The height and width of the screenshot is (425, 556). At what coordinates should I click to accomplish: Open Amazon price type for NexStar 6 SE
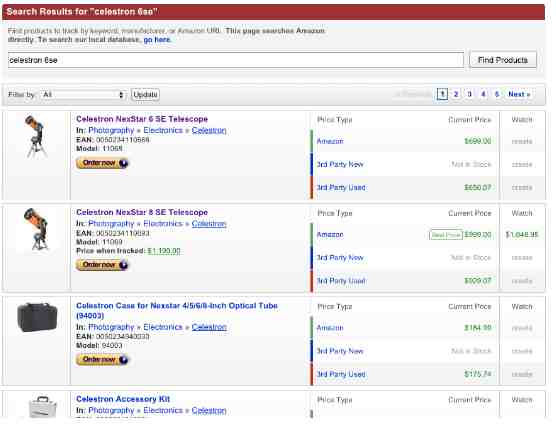tap(330, 141)
